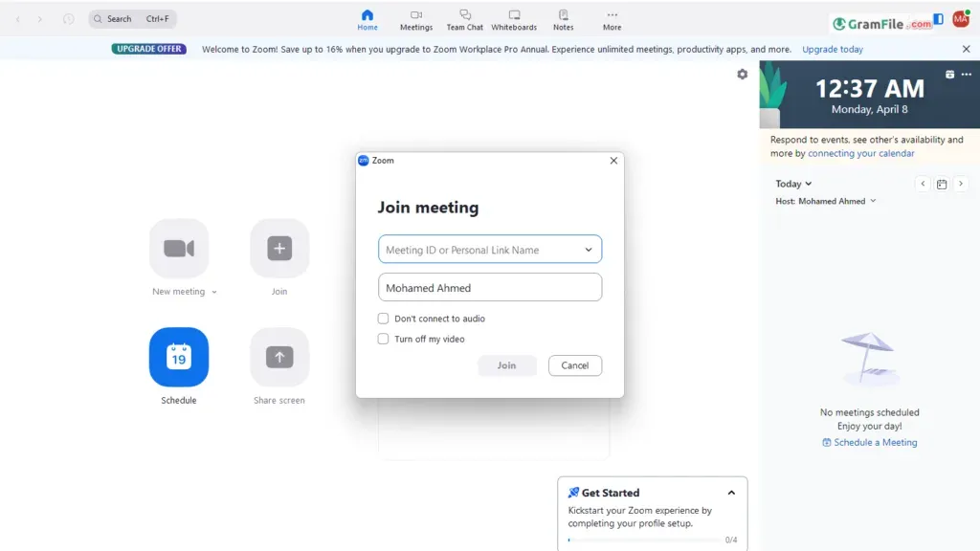Go back with the back arrow
This screenshot has width=980, height=551.
(x=18, y=19)
